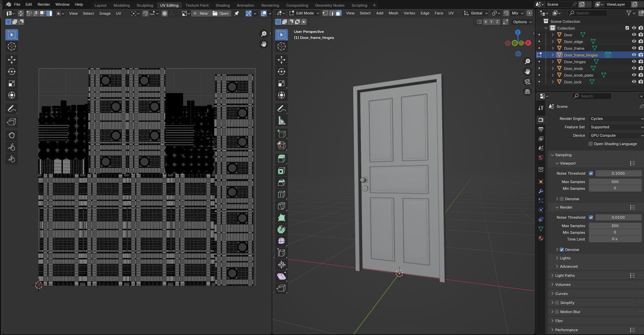Switch to the Shading workspace tab
Viewport: 644px width, 335px height.
tap(222, 5)
